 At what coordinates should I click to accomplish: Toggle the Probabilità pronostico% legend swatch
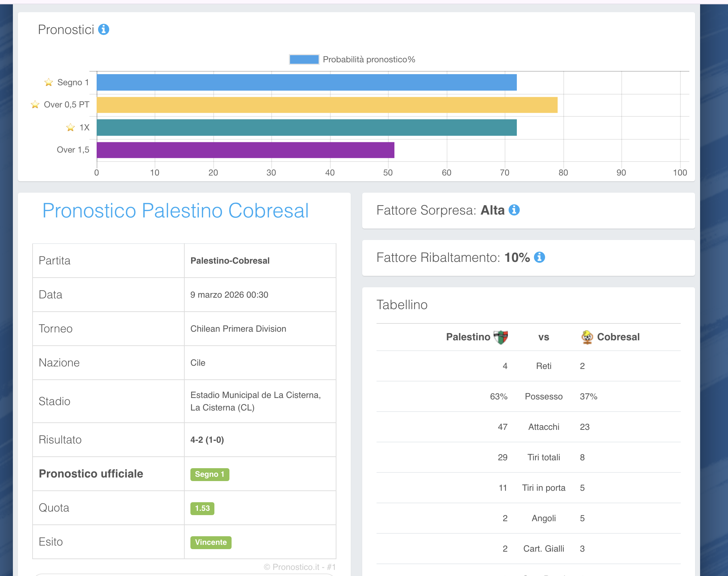pyautogui.click(x=304, y=59)
